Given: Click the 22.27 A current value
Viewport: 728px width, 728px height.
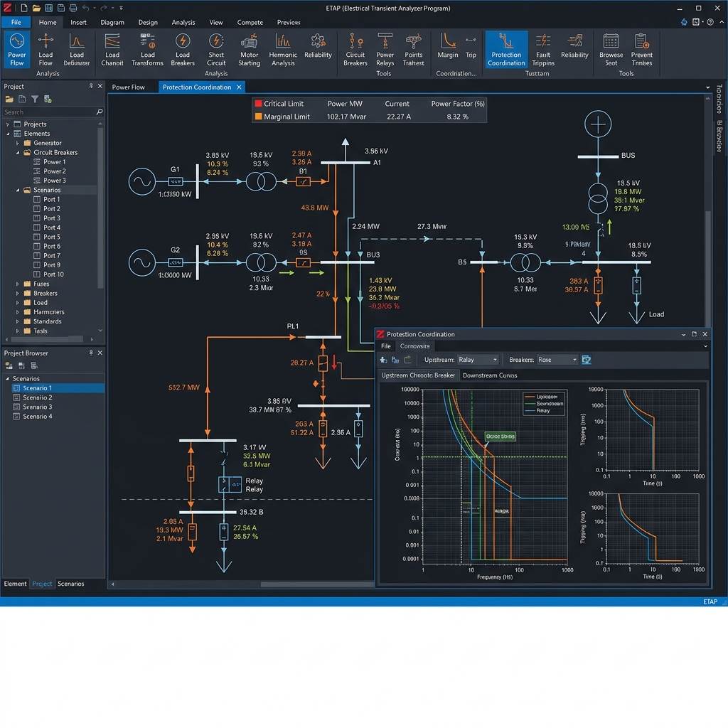Looking at the screenshot, I should 399,117.
